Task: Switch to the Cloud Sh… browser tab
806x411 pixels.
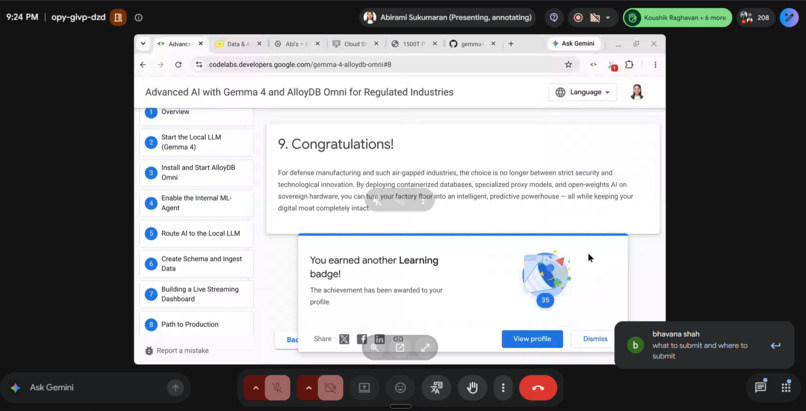Action: tap(356, 44)
